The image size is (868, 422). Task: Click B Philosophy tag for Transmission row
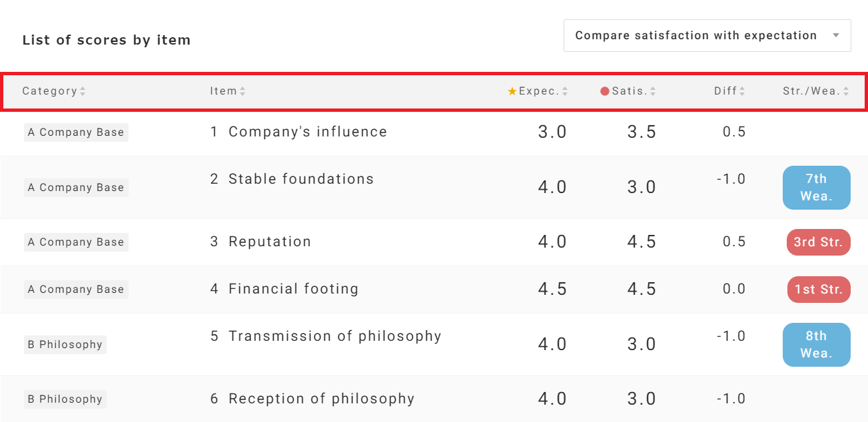pyautogui.click(x=65, y=345)
